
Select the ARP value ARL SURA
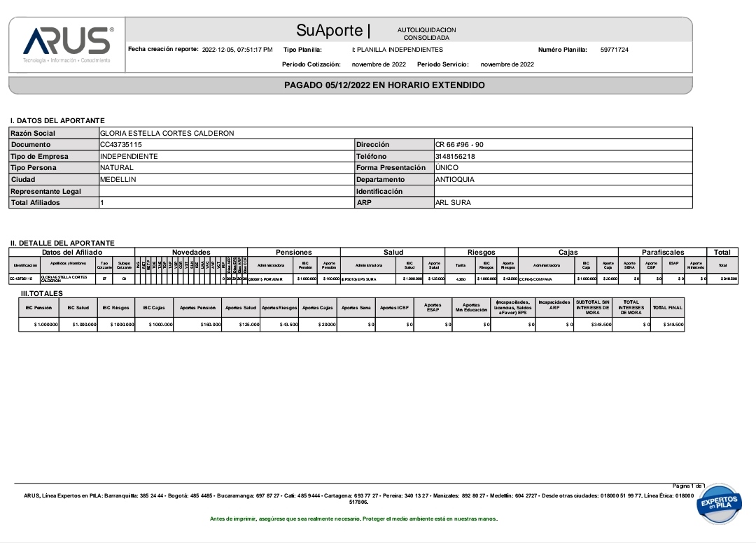[x=453, y=203]
